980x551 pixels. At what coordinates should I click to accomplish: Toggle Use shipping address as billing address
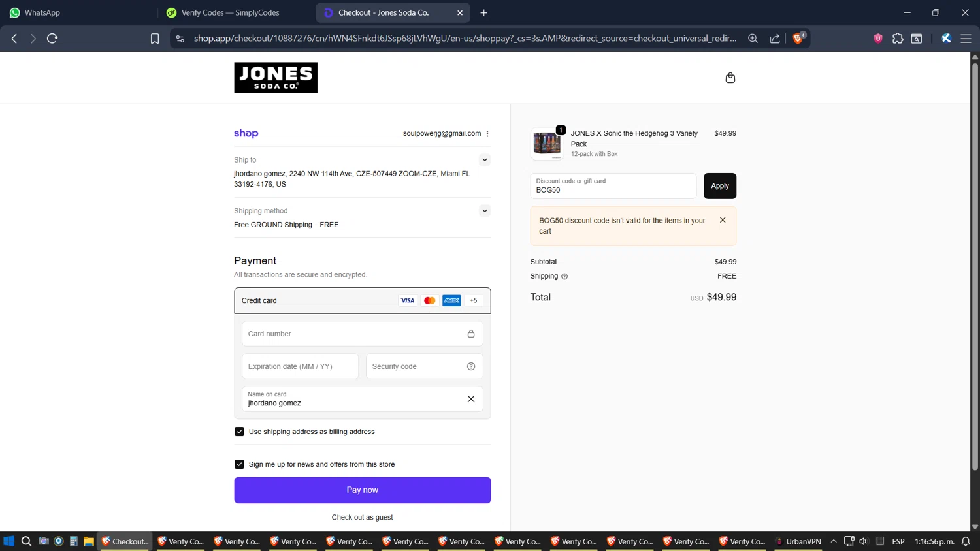point(239,432)
